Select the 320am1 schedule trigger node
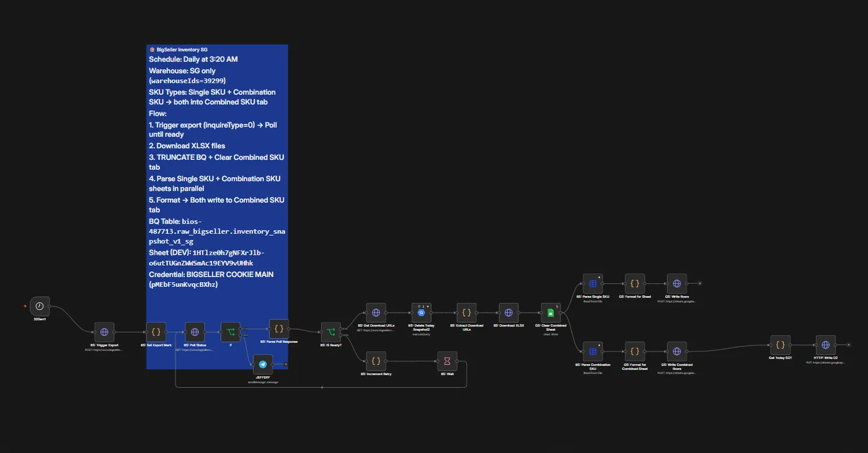Screen dimensions: 868x453 click(x=40, y=306)
